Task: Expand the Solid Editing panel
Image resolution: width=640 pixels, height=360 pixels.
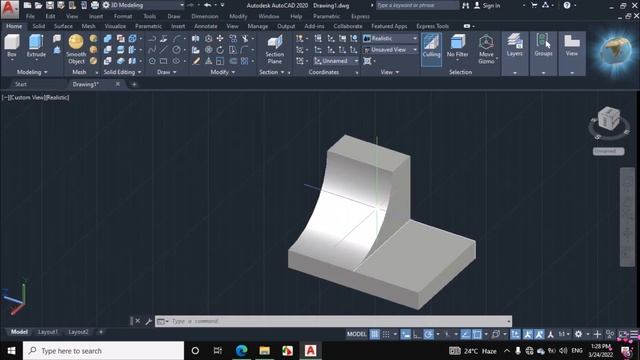Action: pyautogui.click(x=122, y=72)
